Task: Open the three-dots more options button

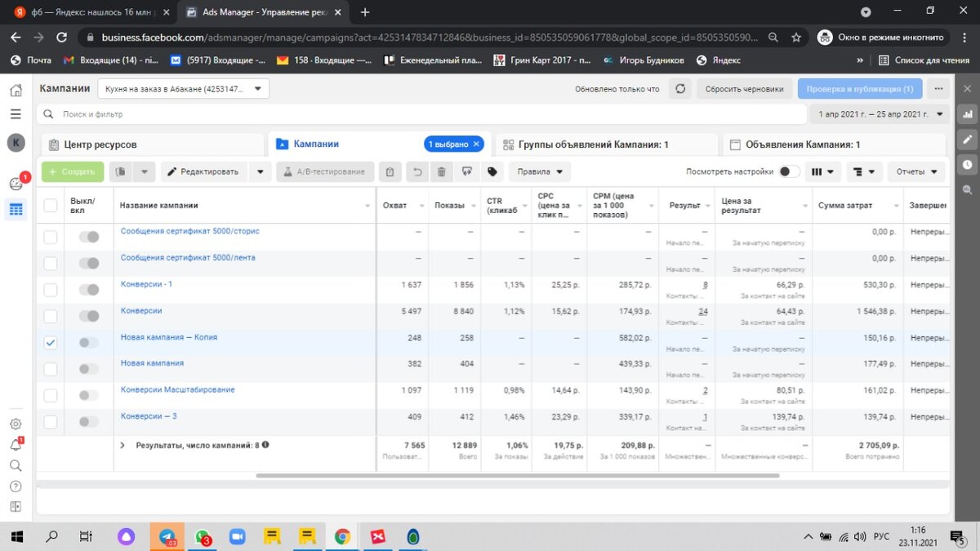Action: [938, 89]
